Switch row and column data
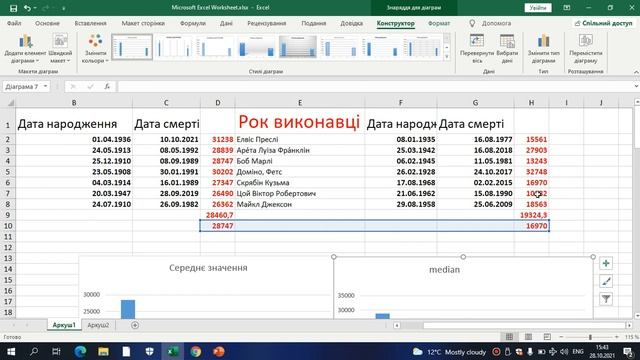 (476, 49)
